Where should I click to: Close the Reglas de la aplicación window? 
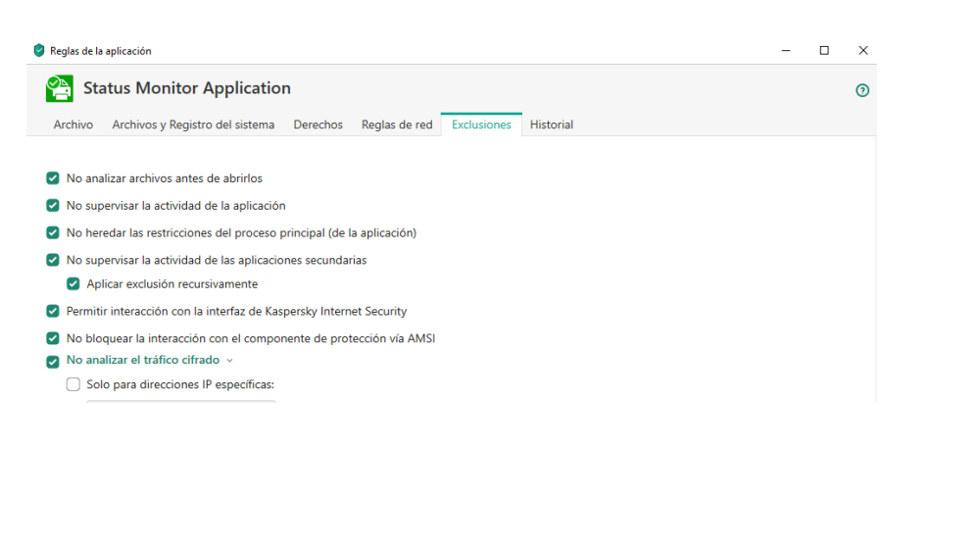click(863, 51)
